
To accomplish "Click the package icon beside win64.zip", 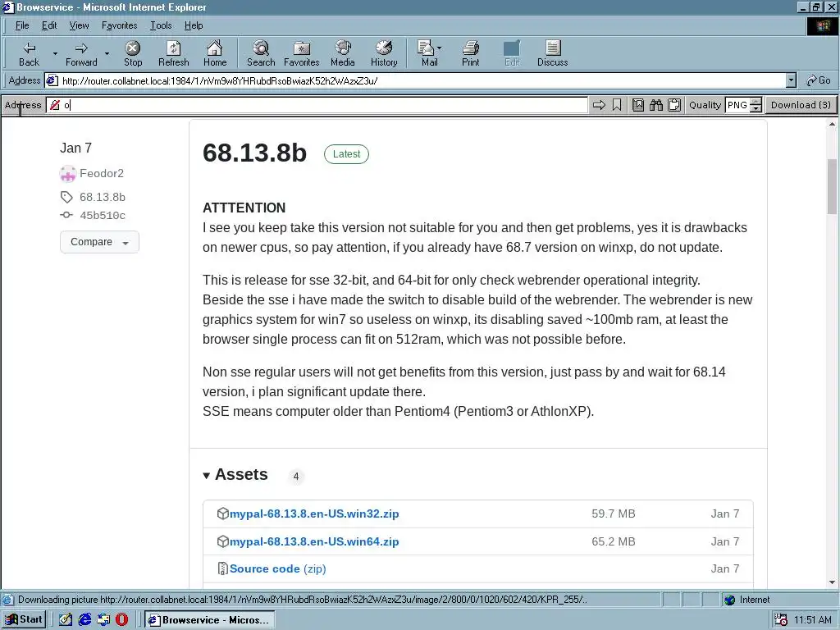I will [x=223, y=541].
